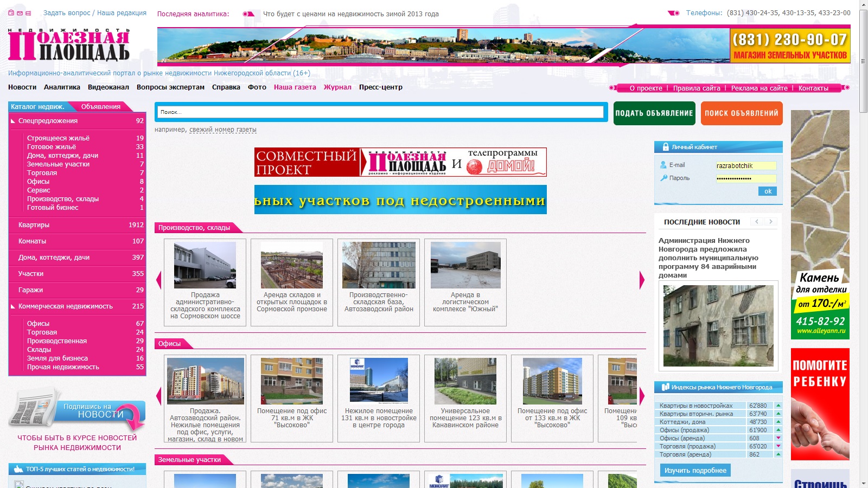Focus the E-mail login field
This screenshot has width=868, height=488.
[746, 166]
